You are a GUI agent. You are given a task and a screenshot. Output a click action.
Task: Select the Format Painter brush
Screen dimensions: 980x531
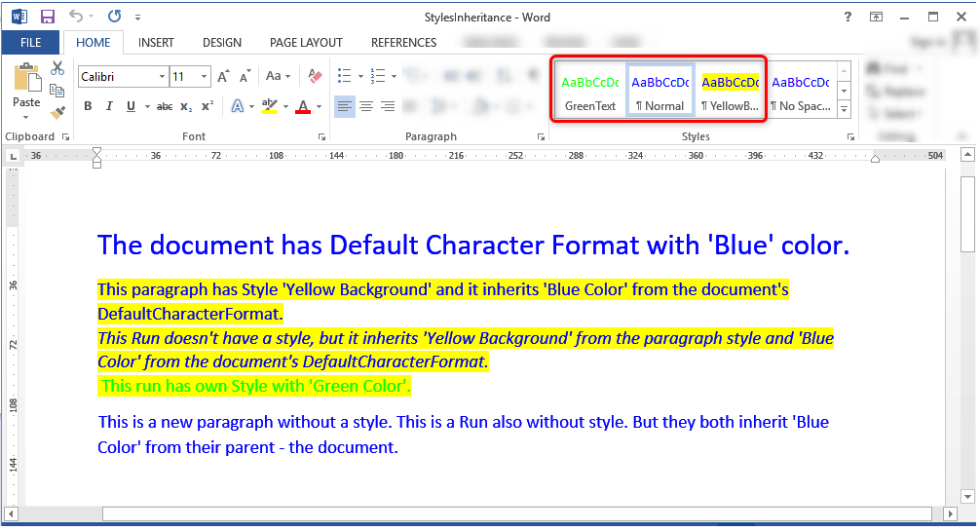[x=57, y=112]
